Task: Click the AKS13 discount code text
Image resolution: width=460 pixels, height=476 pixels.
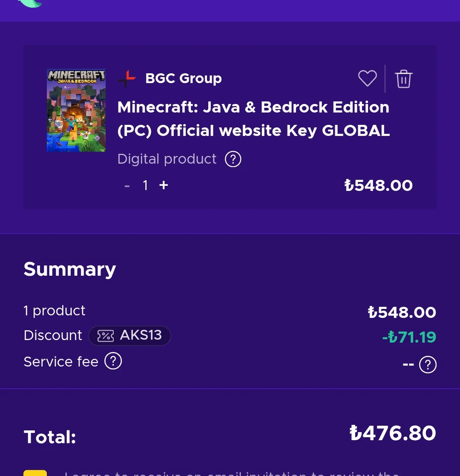Action: (x=141, y=335)
